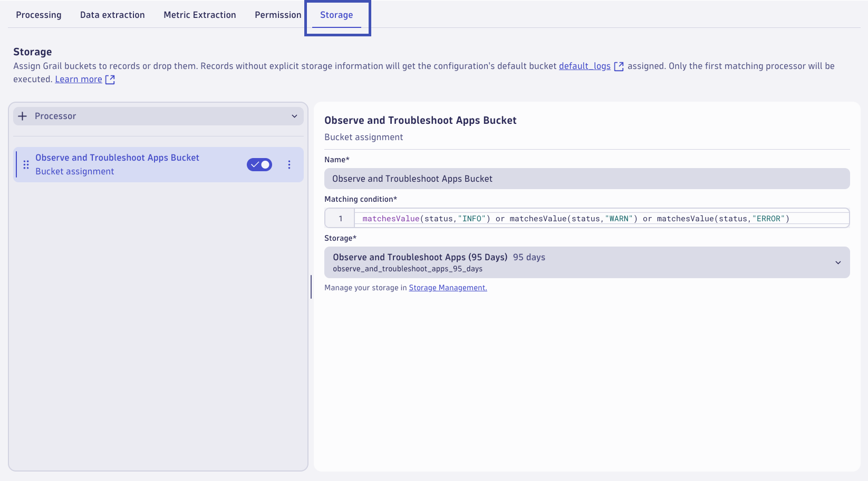Click into the Matching condition editor
This screenshot has height=481, width=868.
click(x=601, y=218)
